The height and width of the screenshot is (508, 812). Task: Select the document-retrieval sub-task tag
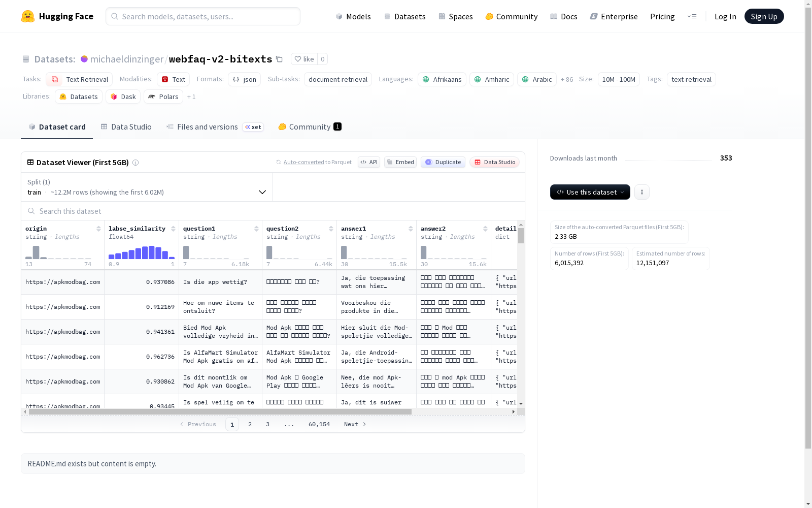(338, 79)
